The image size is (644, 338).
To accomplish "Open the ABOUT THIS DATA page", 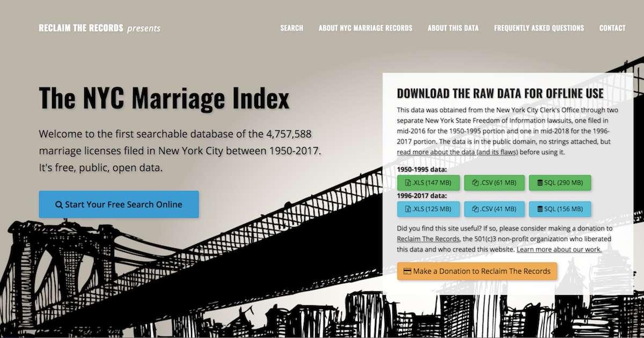I will tap(453, 28).
